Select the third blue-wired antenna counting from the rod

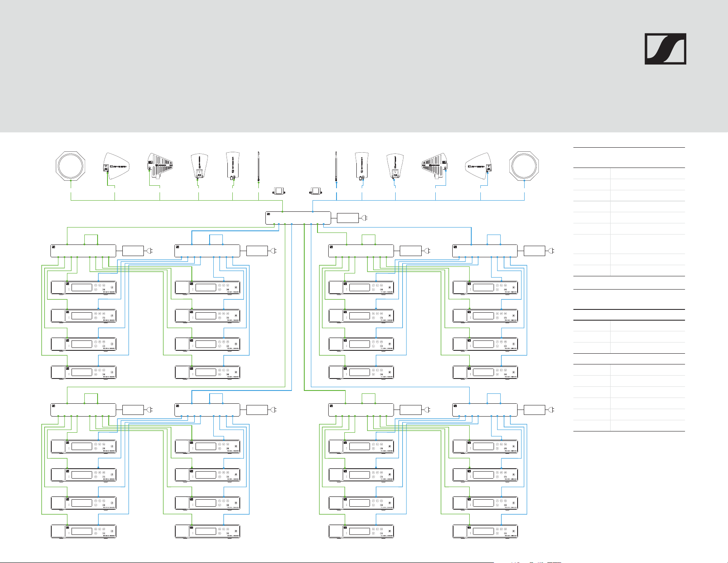395,166
